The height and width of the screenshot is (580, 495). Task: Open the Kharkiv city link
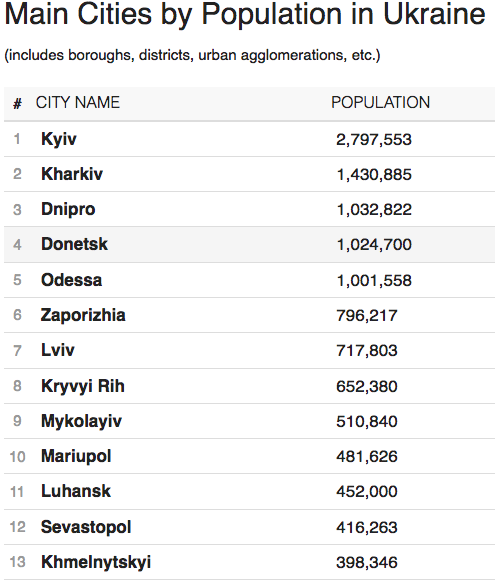[72, 174]
